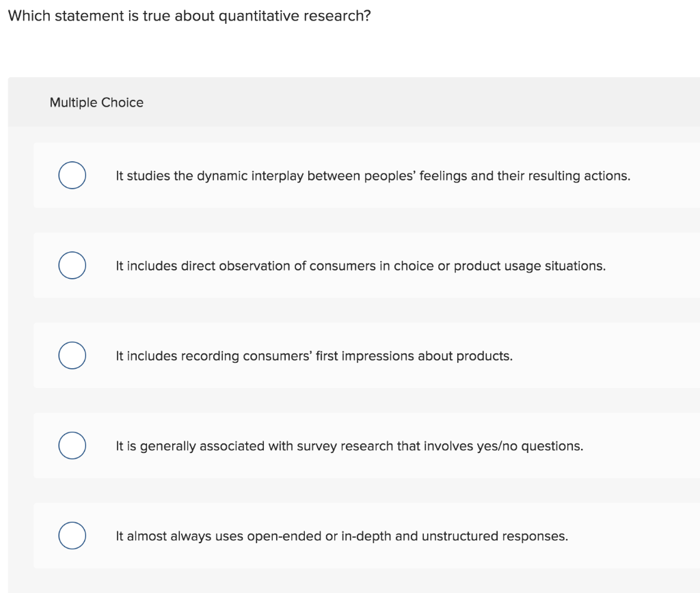
Task: Click the 'Multiple Choice' header label
Action: (97, 102)
